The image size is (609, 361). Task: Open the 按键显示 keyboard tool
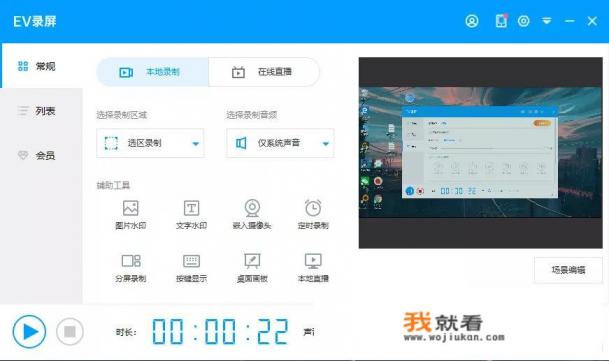coord(191,268)
